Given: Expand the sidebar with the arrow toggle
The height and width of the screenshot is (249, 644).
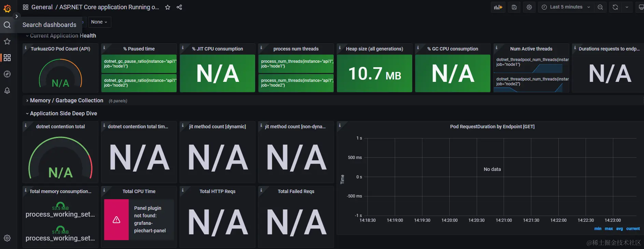Looking at the screenshot, I should point(16,16).
